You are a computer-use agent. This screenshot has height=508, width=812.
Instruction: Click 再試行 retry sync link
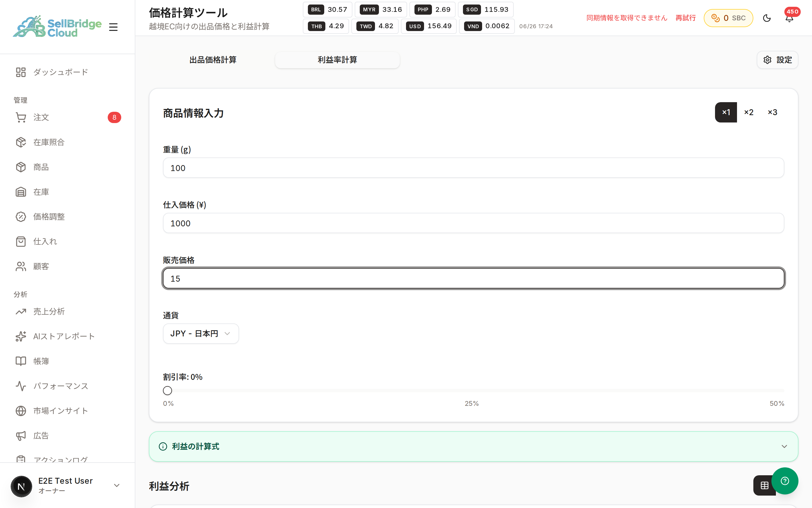pos(685,18)
